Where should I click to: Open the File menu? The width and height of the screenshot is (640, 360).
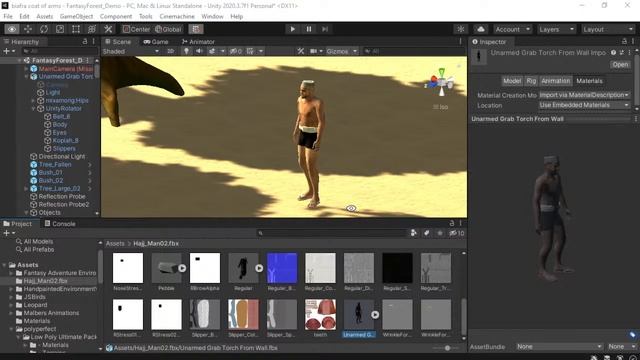(8, 16)
